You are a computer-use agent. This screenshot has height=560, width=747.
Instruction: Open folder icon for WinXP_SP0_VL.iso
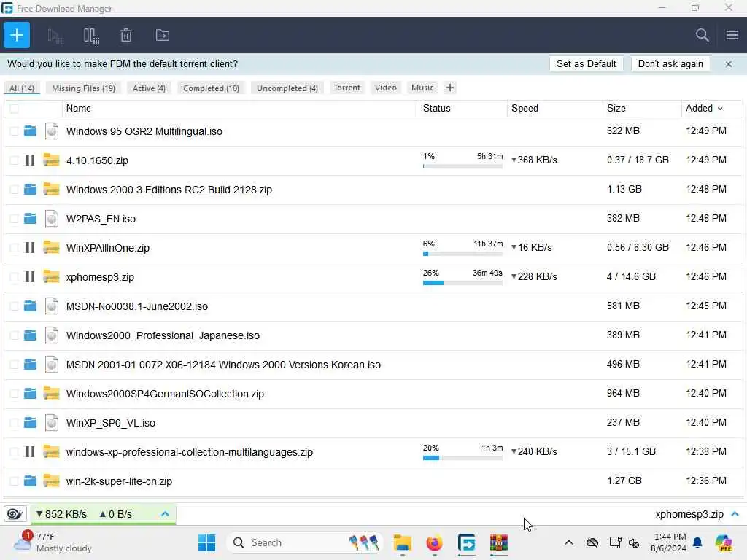(30, 422)
